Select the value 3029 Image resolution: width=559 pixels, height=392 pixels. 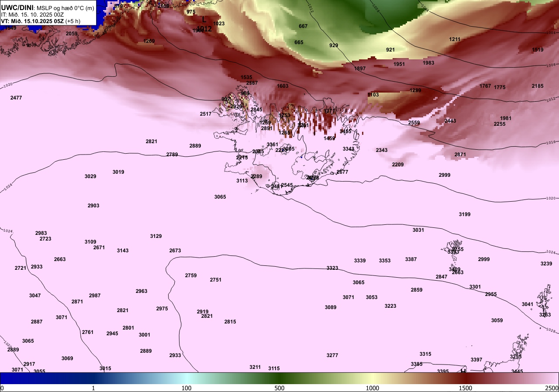click(90, 176)
